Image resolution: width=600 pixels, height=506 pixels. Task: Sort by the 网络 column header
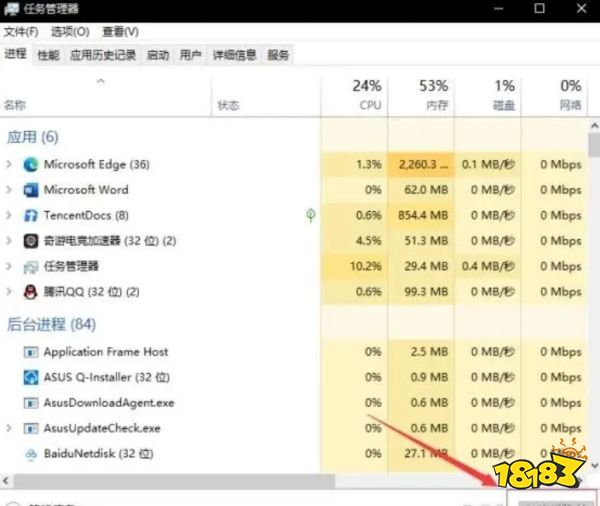pyautogui.click(x=554, y=96)
